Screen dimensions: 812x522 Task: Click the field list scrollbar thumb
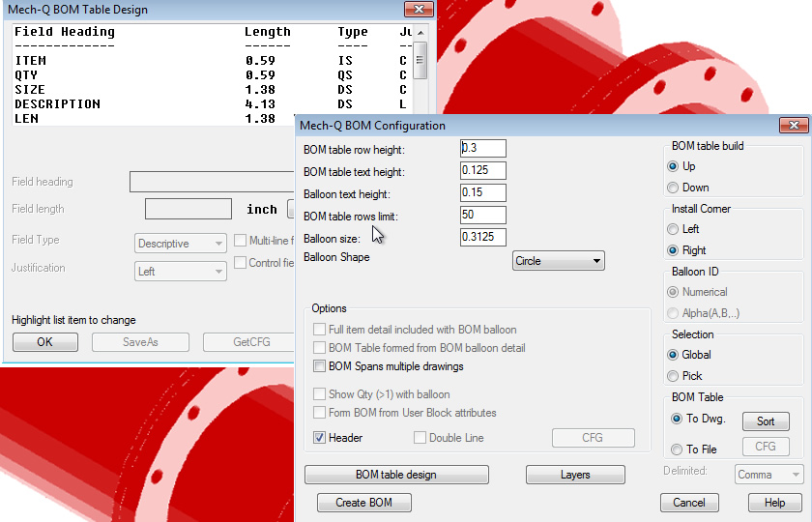(x=420, y=61)
